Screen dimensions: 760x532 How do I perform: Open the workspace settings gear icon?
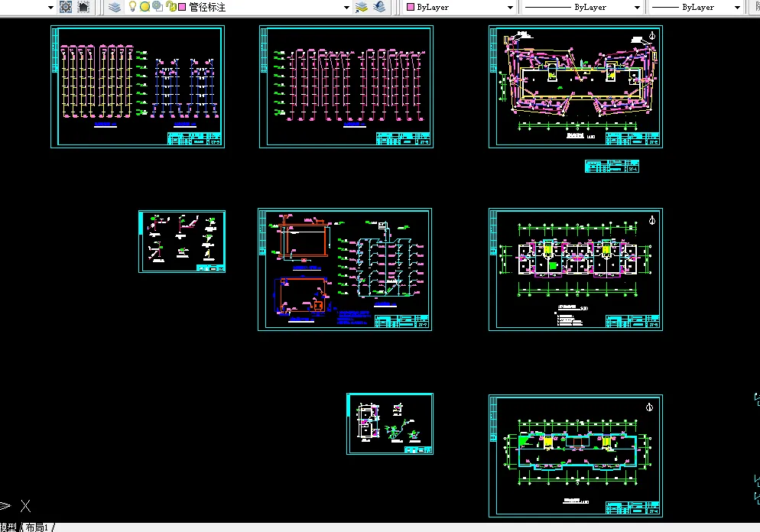point(66,7)
